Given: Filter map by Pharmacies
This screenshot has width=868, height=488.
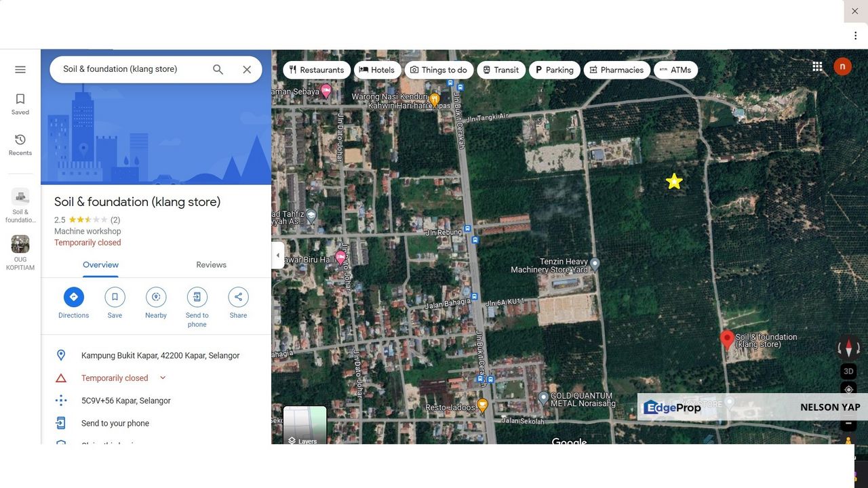Looking at the screenshot, I should coord(617,70).
